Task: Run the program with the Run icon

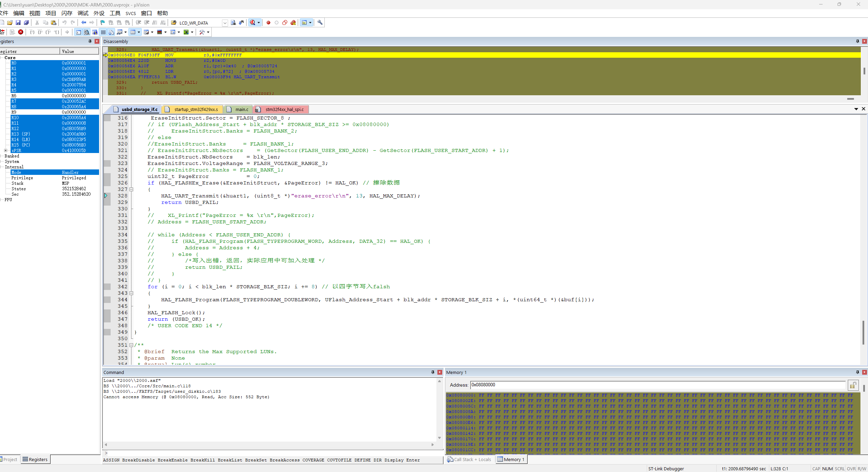Action: coord(12,32)
